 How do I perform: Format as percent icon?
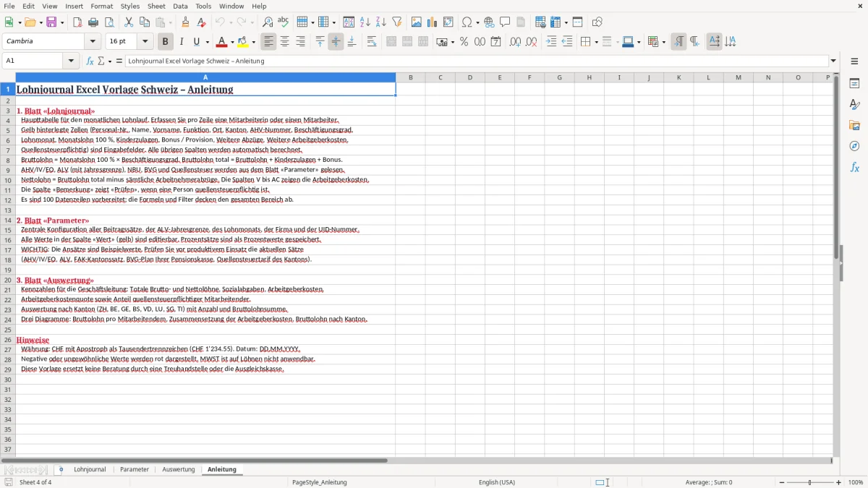[x=464, y=42]
